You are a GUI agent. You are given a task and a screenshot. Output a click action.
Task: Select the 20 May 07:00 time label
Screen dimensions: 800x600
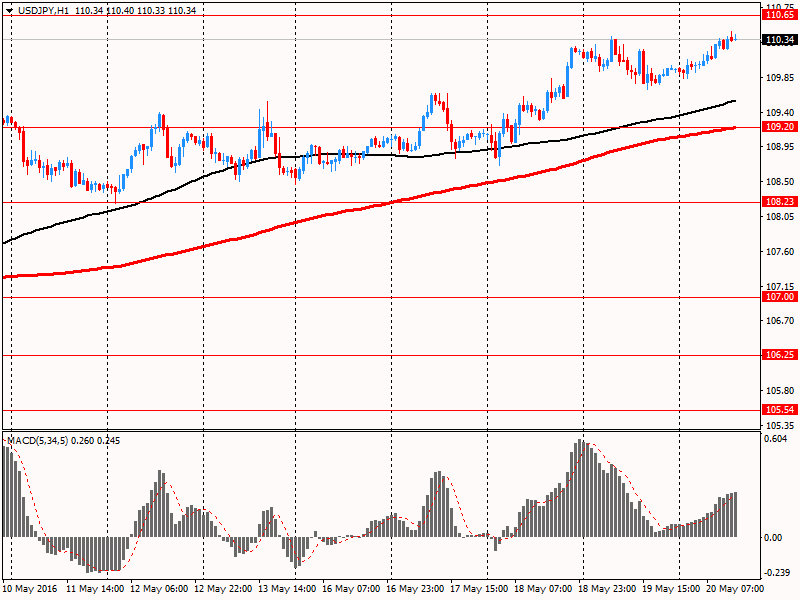click(736, 590)
